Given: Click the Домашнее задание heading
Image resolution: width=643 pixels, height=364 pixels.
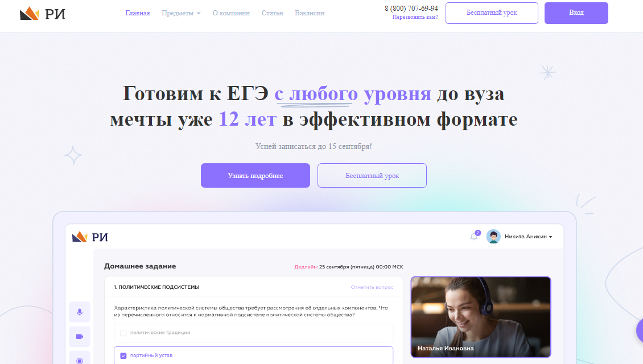Looking at the screenshot, I should tap(140, 266).
